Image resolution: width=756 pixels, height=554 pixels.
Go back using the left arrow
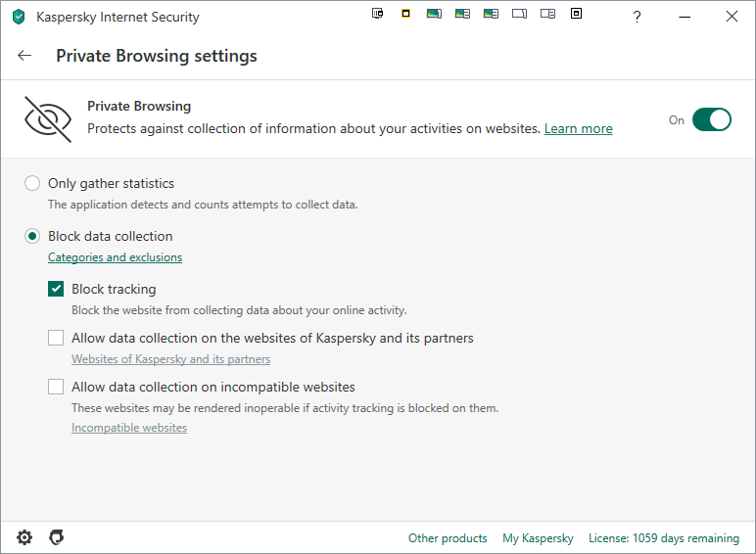pos(24,56)
